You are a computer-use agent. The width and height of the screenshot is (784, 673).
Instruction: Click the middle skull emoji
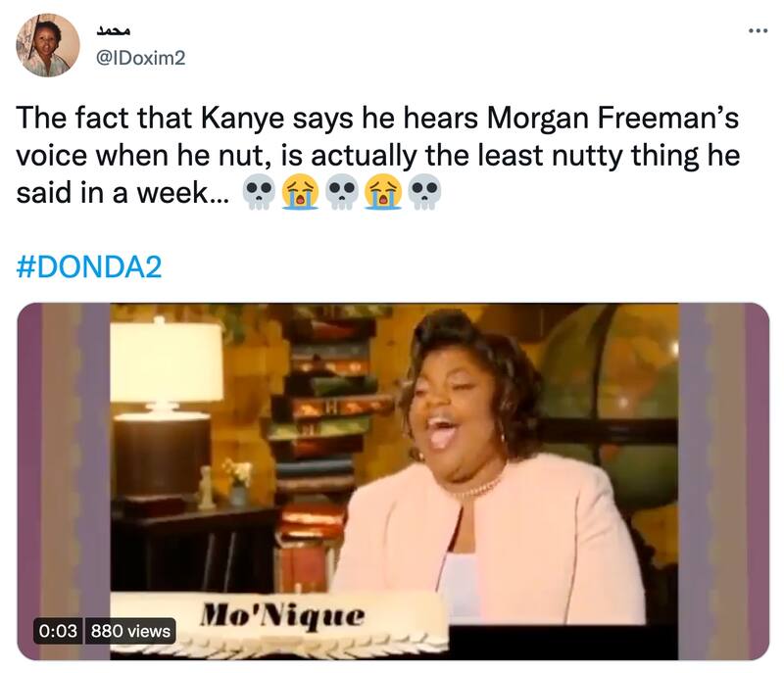(x=340, y=192)
